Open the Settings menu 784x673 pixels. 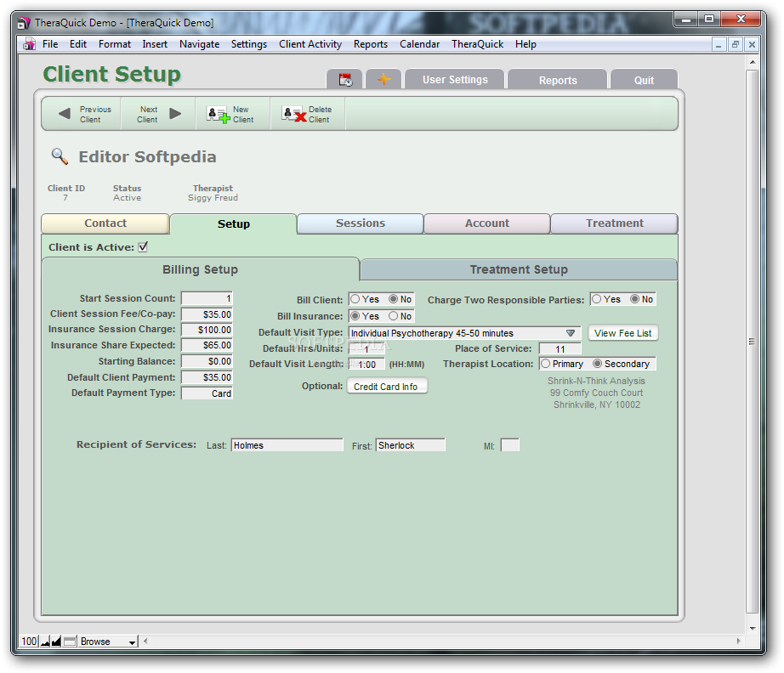pyautogui.click(x=249, y=44)
